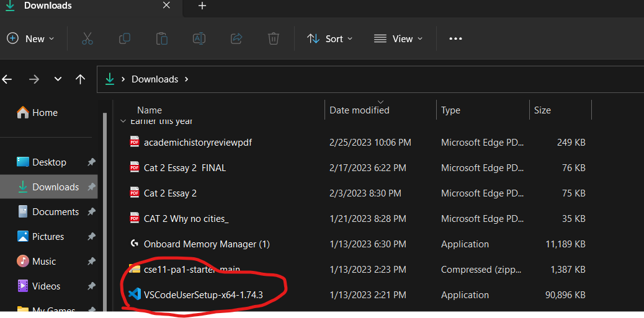The image size is (644, 318).
Task: Close the Downloads tab
Action: point(166,6)
